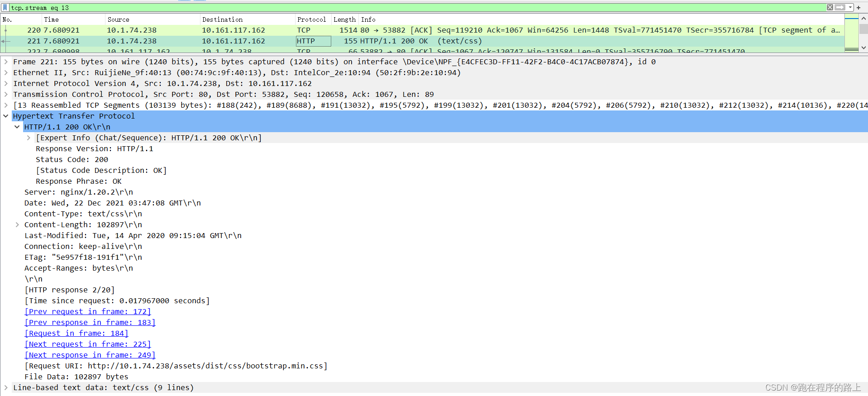Select the Accept-Ranges: bytes line
The height and width of the screenshot is (396, 868).
pyautogui.click(x=79, y=268)
